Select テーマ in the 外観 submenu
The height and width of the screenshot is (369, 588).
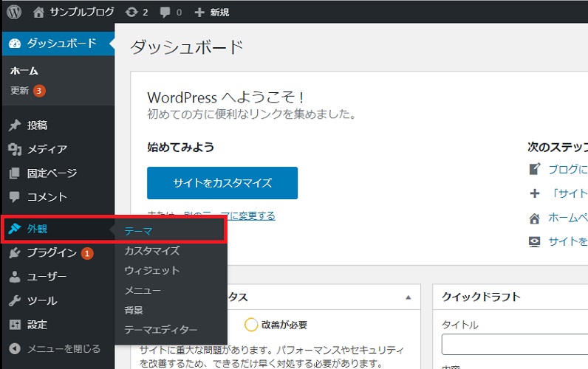[x=138, y=231]
